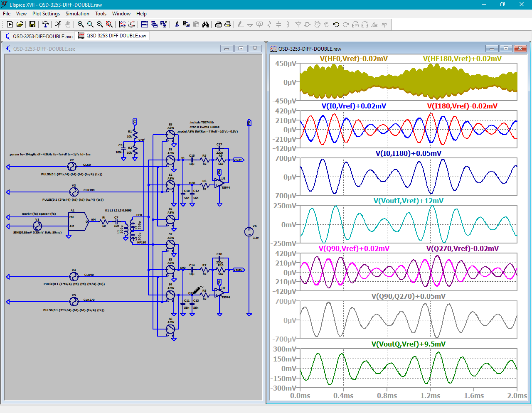Screen dimensions: 532x413
Task: Open a file with the folder icon
Action: click(20, 25)
